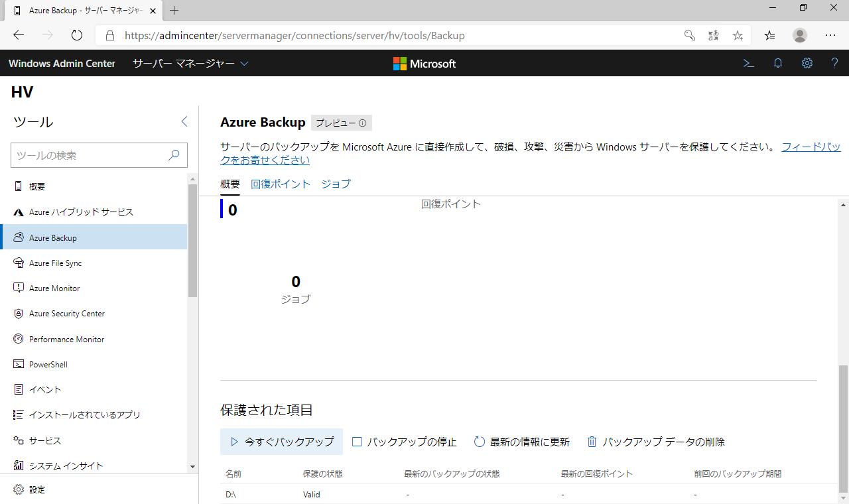This screenshot has height=504, width=849.
Task: Collapse the tools pane chevron
Action: 184,121
